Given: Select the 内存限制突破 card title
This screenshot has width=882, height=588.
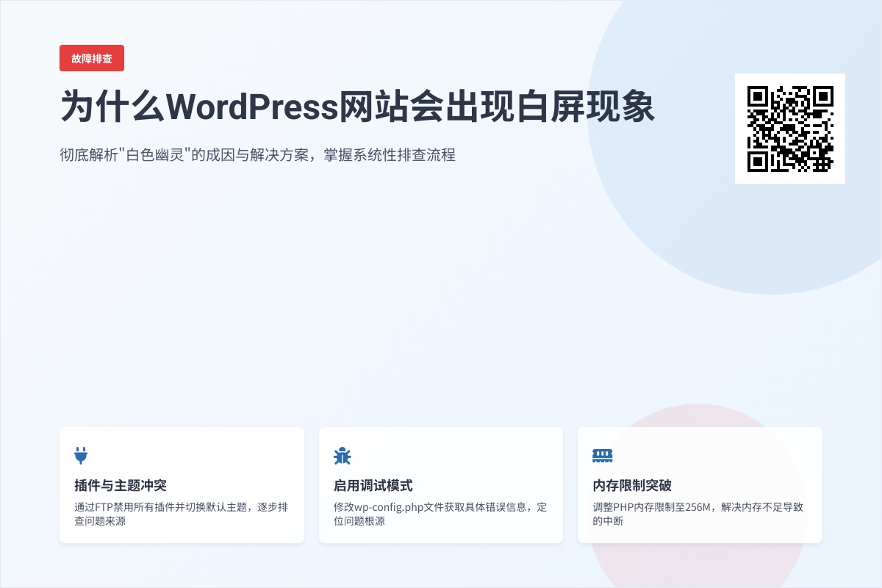Looking at the screenshot, I should coord(632,486).
